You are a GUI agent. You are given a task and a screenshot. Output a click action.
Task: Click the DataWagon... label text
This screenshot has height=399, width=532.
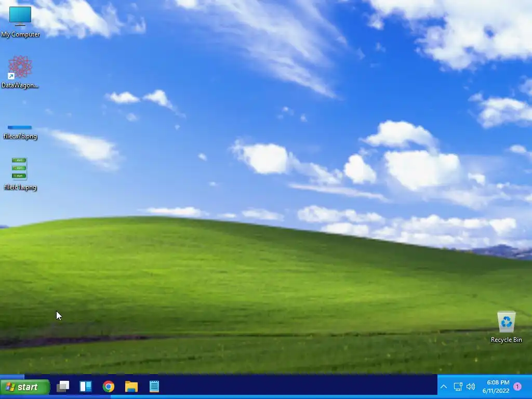[20, 85]
